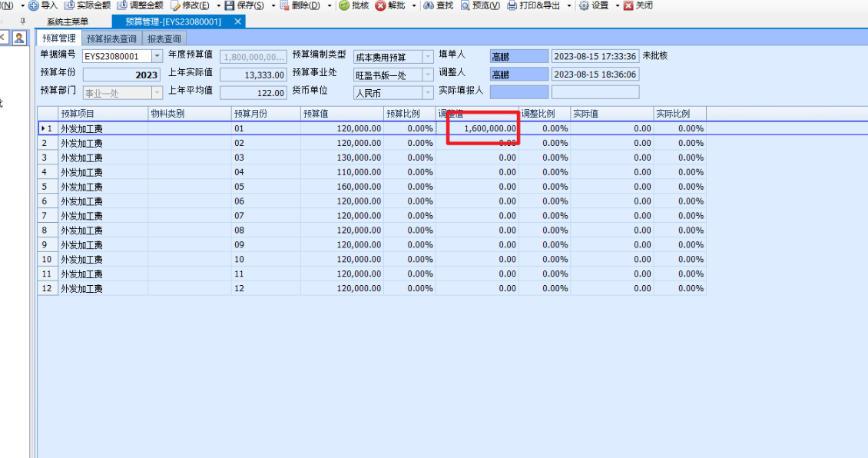
Task: Select 调整值 cell 1,600,000.00 in row 1
Action: point(478,128)
